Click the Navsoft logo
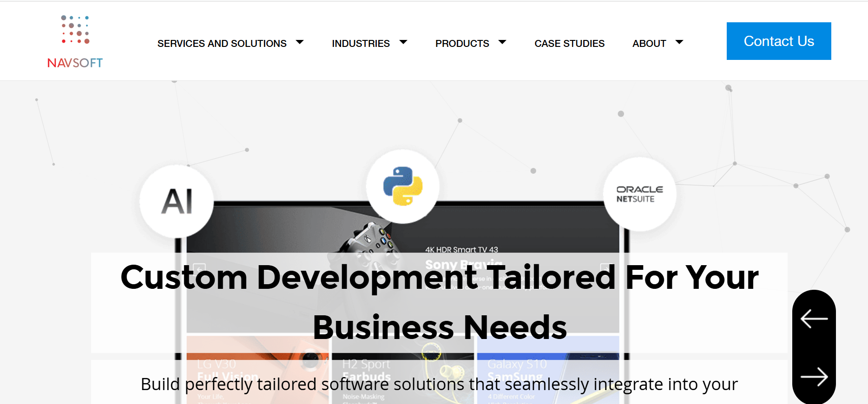Image resolution: width=868 pixels, height=404 pixels. pos(75,42)
